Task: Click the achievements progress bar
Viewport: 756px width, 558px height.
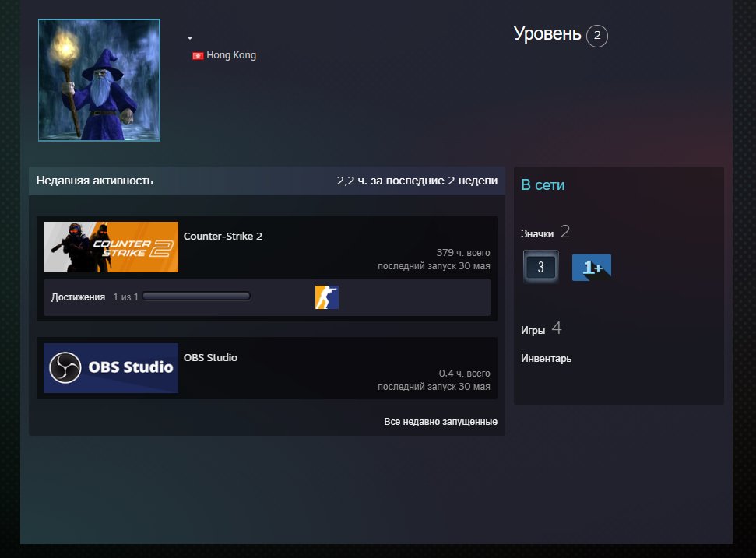Action: point(196,297)
